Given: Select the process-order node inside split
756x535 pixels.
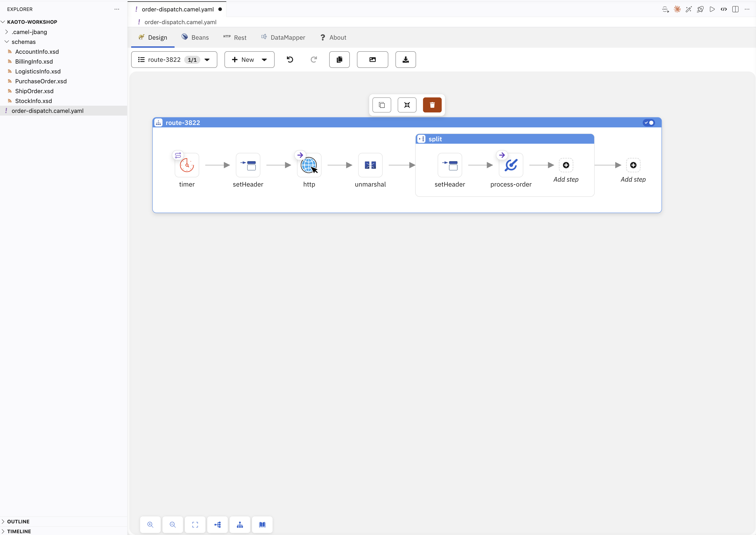Looking at the screenshot, I should (x=511, y=165).
